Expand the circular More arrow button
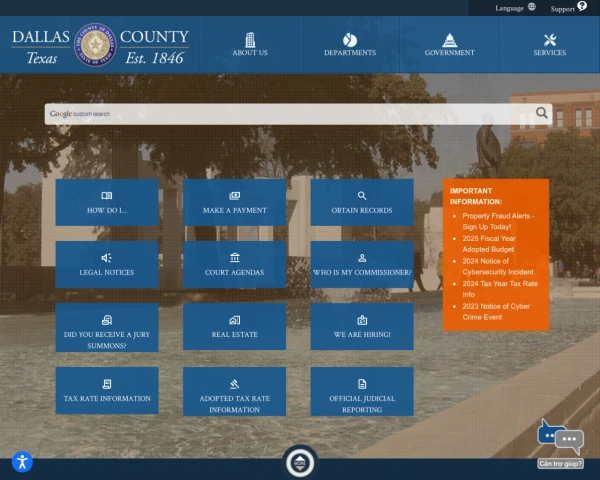 [300, 463]
